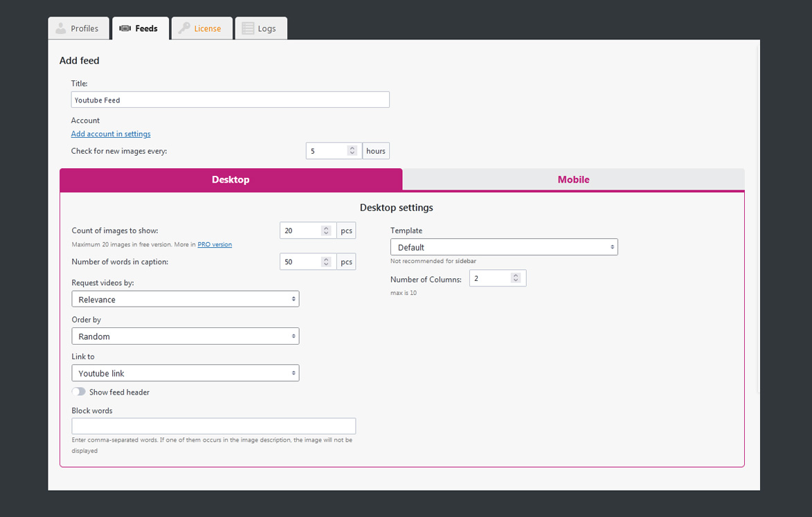Viewport: 812px width, 517px height.
Task: Select the Desktop settings tab
Action: (x=231, y=179)
